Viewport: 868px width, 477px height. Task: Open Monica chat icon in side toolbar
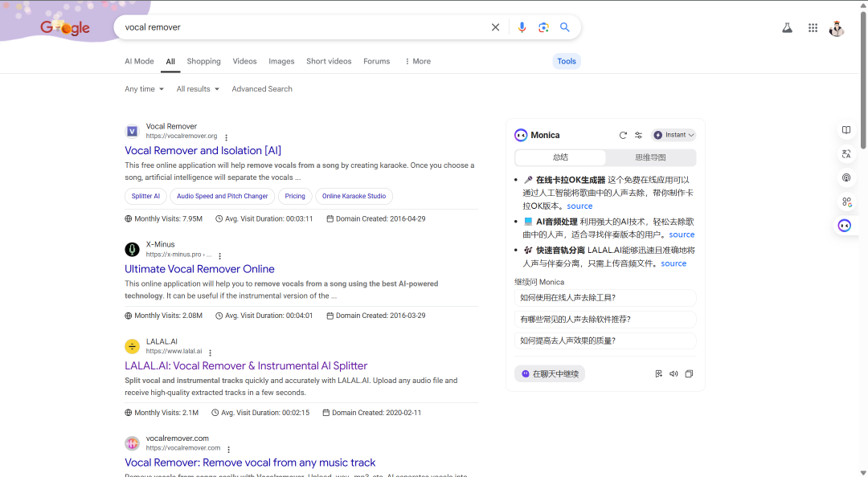pos(844,225)
